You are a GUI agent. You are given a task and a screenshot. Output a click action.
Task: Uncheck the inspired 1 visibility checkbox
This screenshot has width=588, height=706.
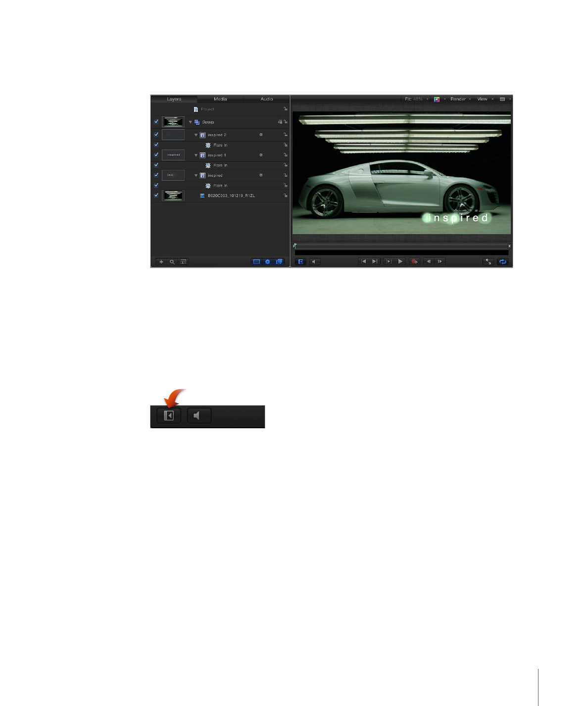[156, 155]
